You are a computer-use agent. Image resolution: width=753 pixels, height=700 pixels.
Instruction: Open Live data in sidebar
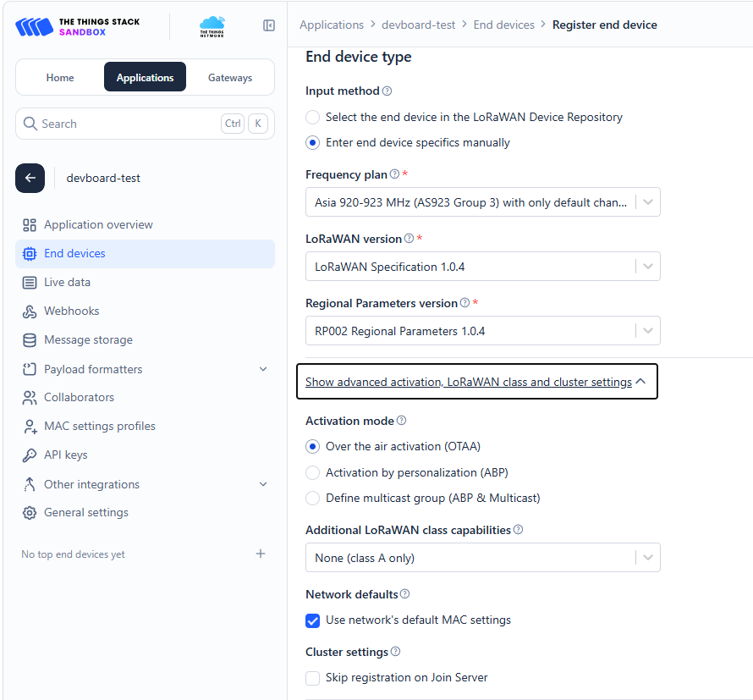pos(145,283)
